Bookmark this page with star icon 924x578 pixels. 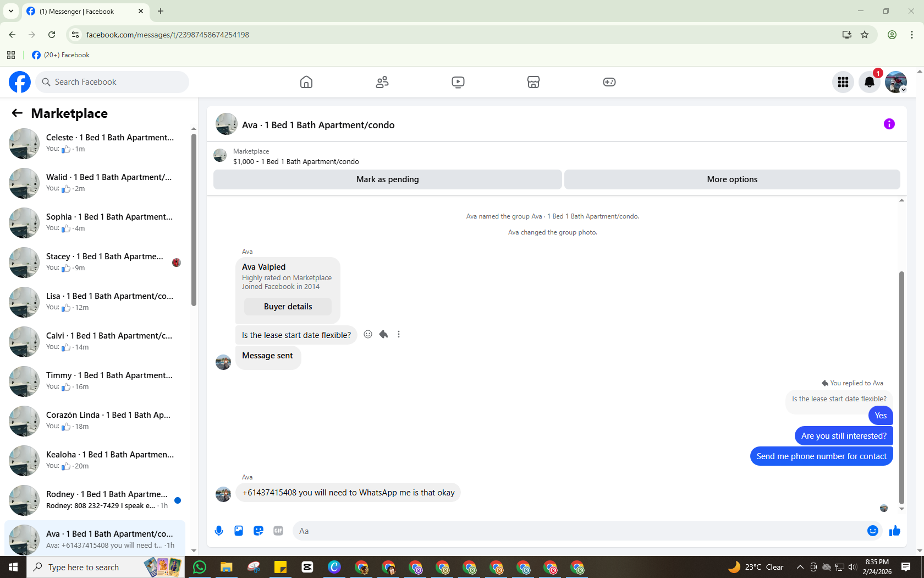point(865,35)
